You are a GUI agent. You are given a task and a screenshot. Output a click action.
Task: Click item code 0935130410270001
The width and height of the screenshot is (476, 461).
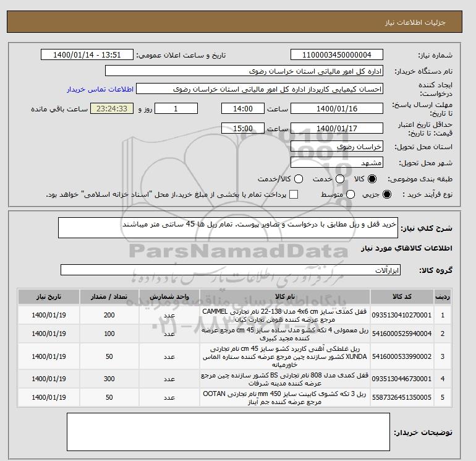[402, 315]
